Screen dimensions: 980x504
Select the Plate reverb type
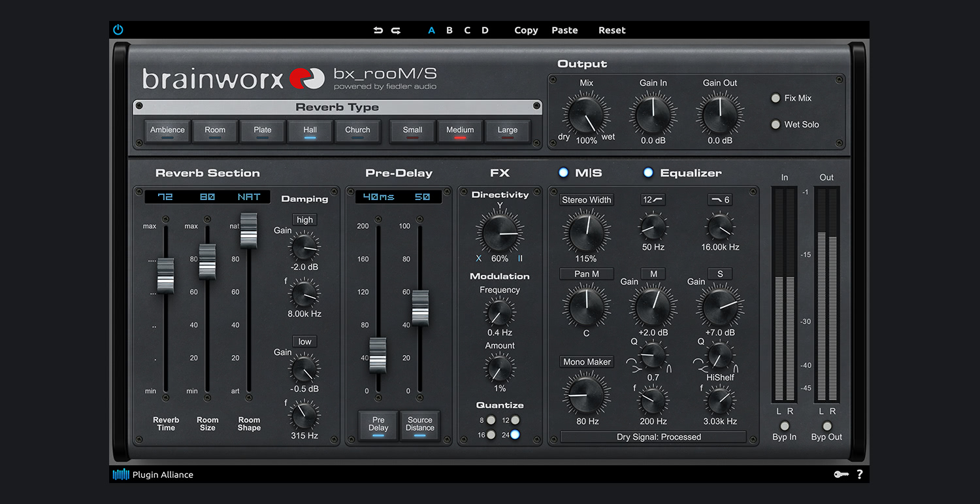[263, 131]
